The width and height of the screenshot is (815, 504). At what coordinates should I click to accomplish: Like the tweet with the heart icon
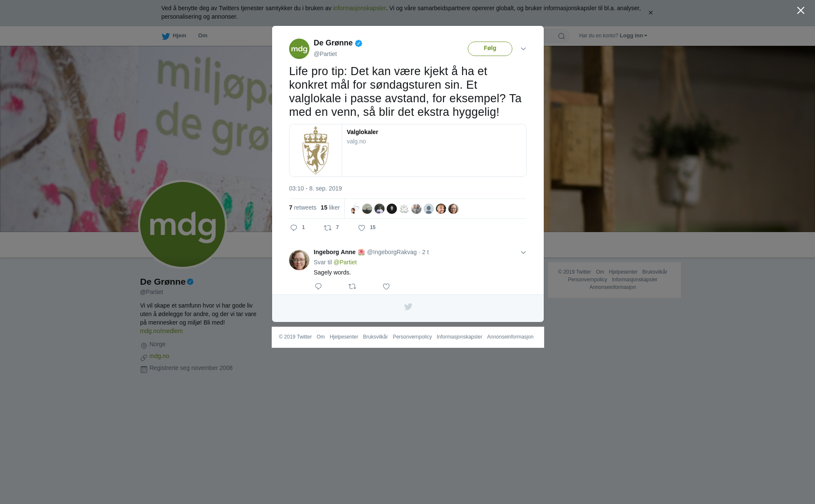coord(362,228)
